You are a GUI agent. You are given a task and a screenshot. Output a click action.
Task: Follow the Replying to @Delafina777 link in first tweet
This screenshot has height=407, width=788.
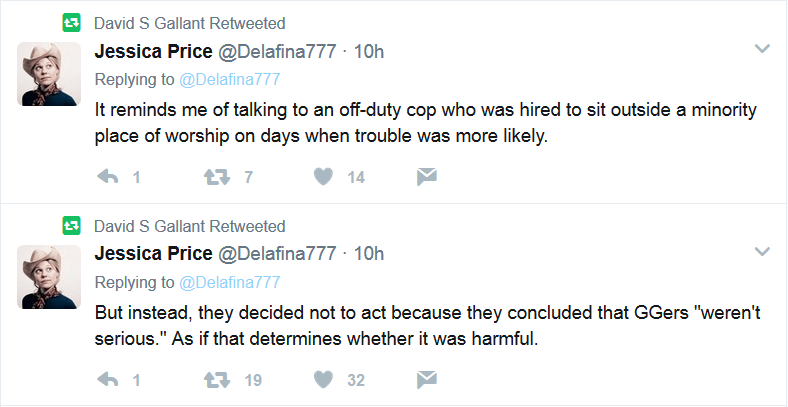(x=230, y=79)
